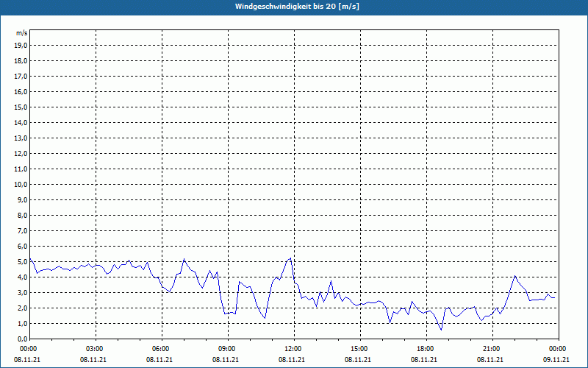Screen dimensions: 588x368
Task: Click the 1,0 y-axis label
Action: 22,324
